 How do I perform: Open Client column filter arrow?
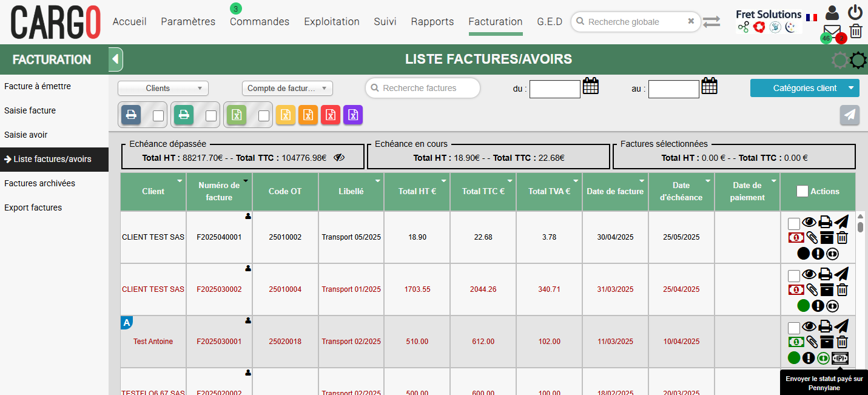[x=180, y=181]
